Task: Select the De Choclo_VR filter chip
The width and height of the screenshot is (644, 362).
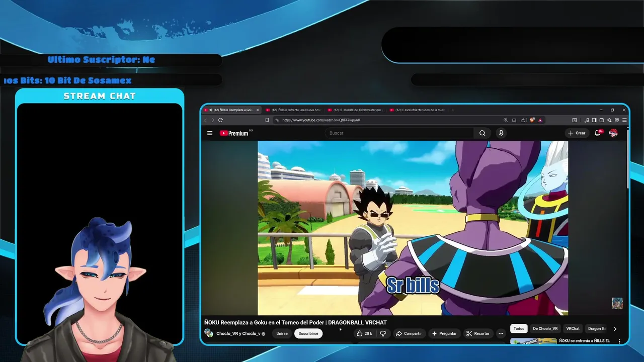Action: pos(545,328)
